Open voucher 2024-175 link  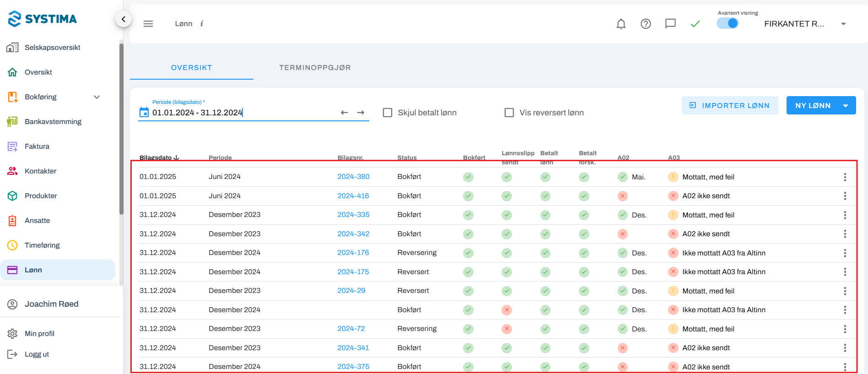(353, 272)
